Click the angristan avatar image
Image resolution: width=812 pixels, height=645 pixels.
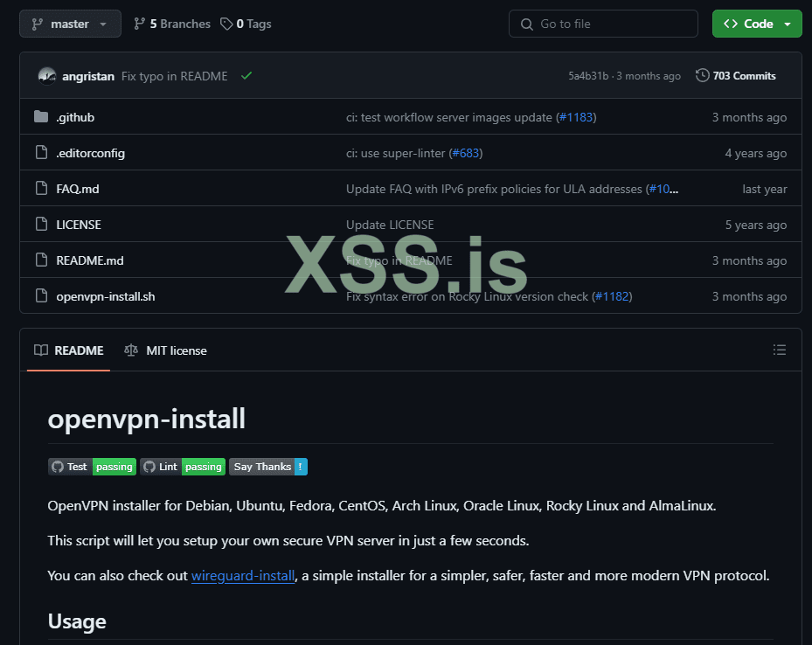click(47, 76)
